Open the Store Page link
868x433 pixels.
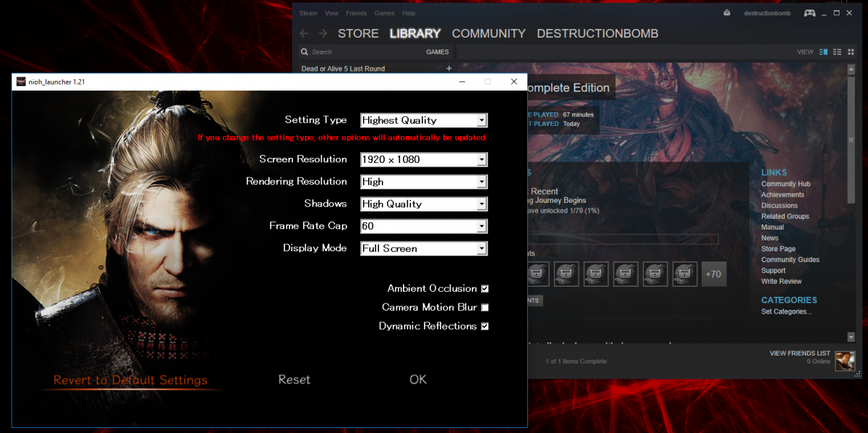tap(778, 249)
